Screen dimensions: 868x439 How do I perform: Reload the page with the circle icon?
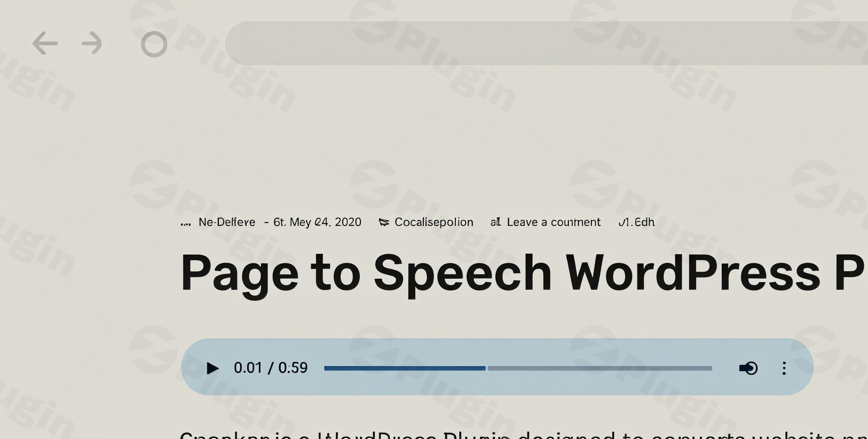click(154, 44)
